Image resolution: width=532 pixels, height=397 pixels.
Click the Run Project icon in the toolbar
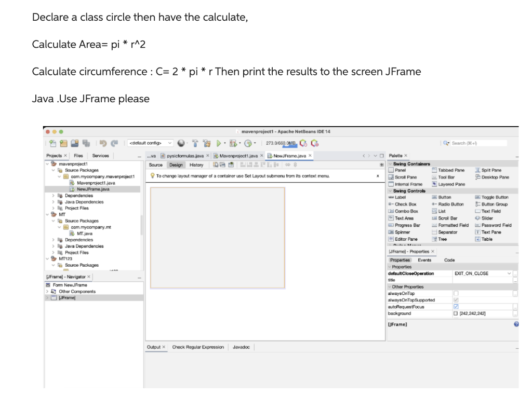(218, 144)
